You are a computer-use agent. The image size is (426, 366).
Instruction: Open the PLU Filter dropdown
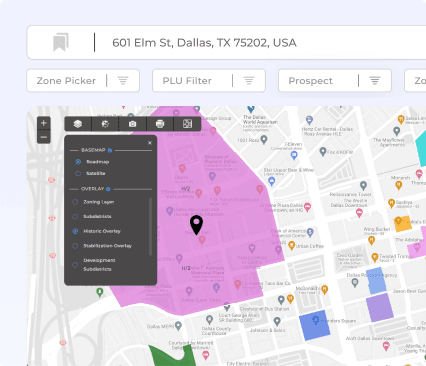(209, 80)
